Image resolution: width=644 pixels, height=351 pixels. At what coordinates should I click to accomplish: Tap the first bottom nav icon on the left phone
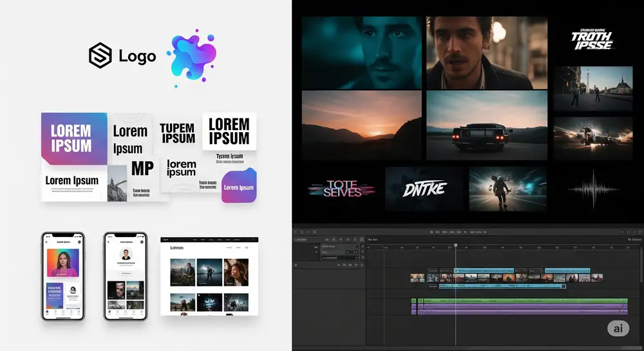click(x=47, y=312)
